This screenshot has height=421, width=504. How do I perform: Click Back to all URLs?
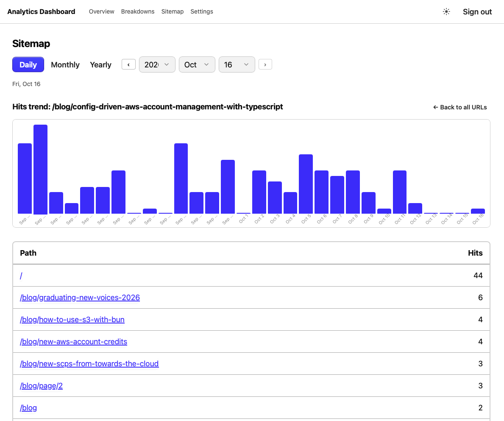[460, 107]
